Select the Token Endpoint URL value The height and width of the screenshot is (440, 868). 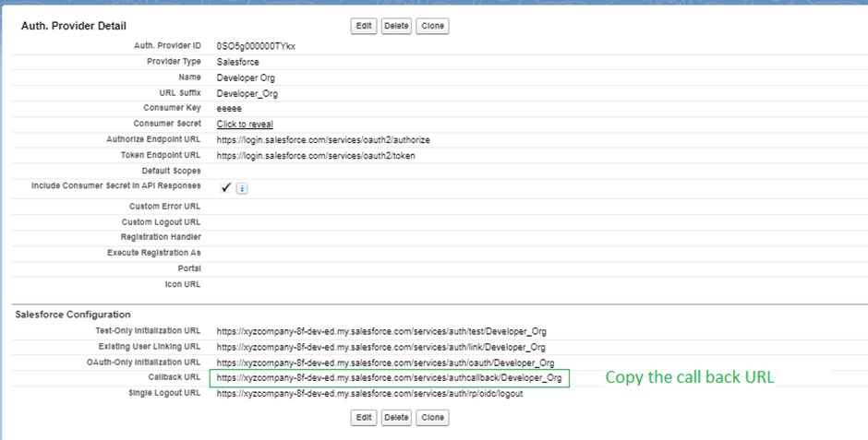(316, 156)
